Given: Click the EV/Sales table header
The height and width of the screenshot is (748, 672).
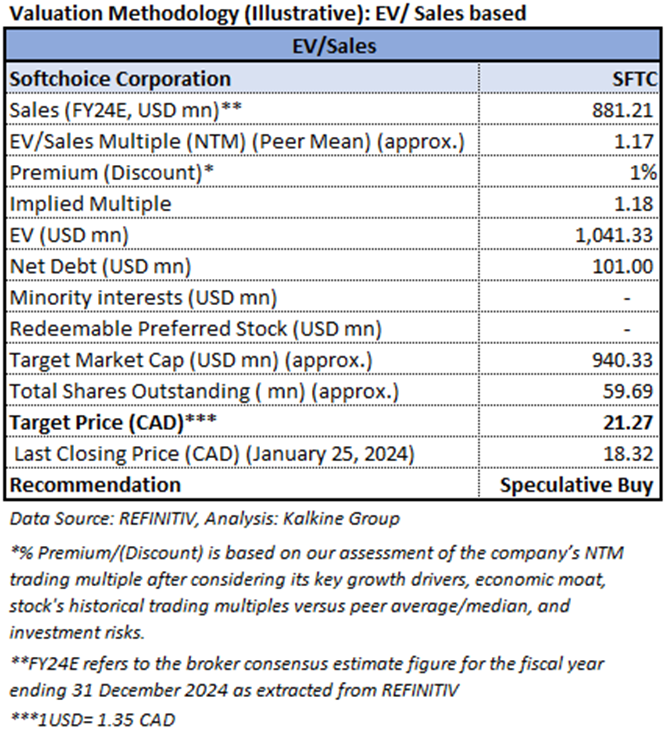Looking at the screenshot, I should coord(333,47).
